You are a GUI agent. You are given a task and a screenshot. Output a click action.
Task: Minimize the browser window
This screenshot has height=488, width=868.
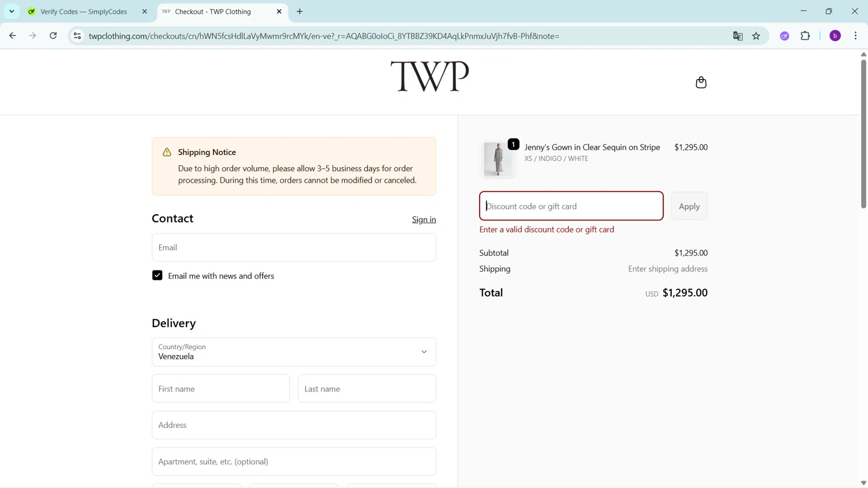803,11
